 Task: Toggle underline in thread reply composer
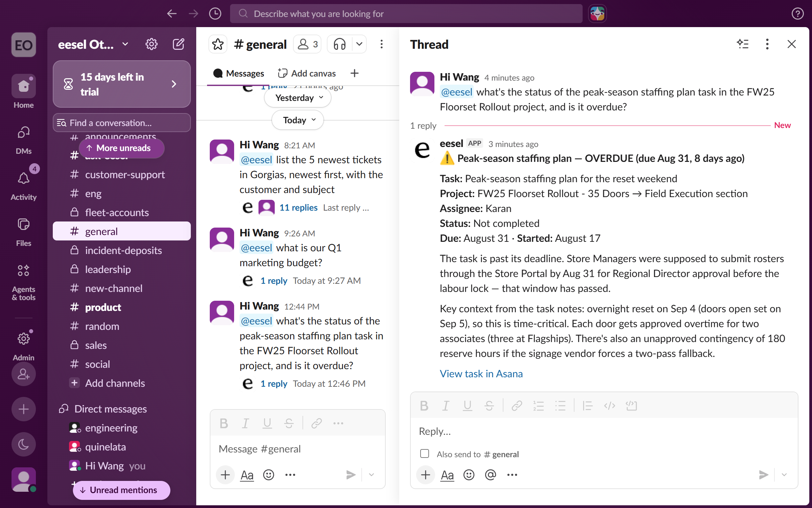coord(467,406)
